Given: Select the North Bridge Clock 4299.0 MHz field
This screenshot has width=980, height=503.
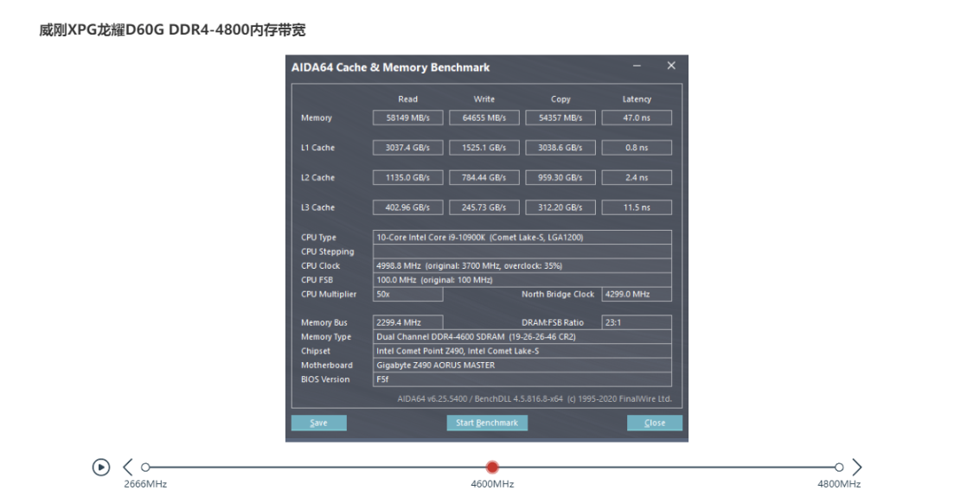Looking at the screenshot, I should pos(637,294).
